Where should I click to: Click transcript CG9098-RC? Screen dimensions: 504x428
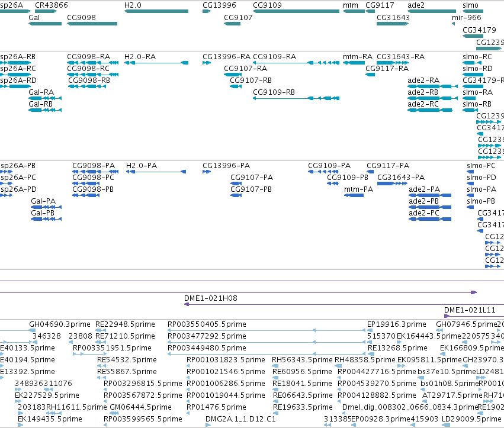92,75
